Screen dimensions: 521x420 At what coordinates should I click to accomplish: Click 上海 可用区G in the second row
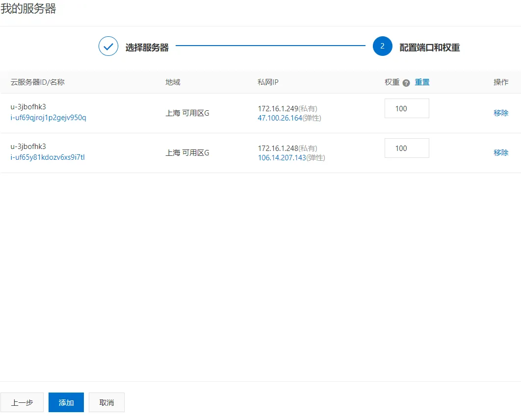click(x=187, y=153)
